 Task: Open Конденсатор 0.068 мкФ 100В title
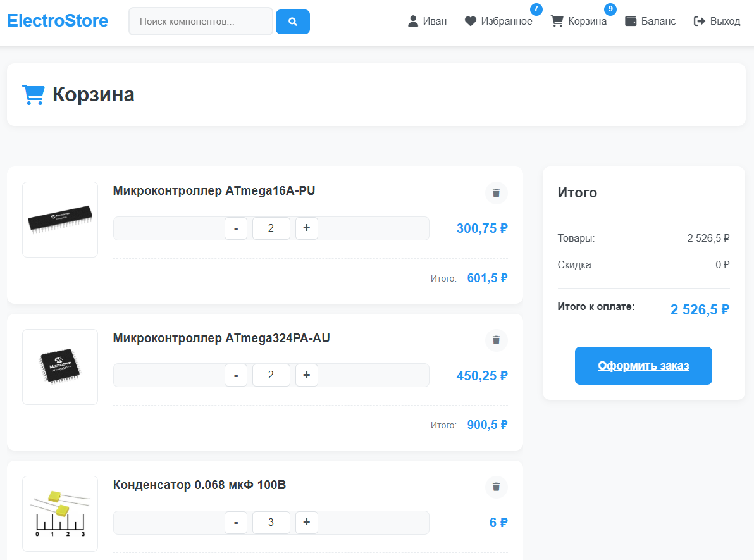(x=199, y=485)
